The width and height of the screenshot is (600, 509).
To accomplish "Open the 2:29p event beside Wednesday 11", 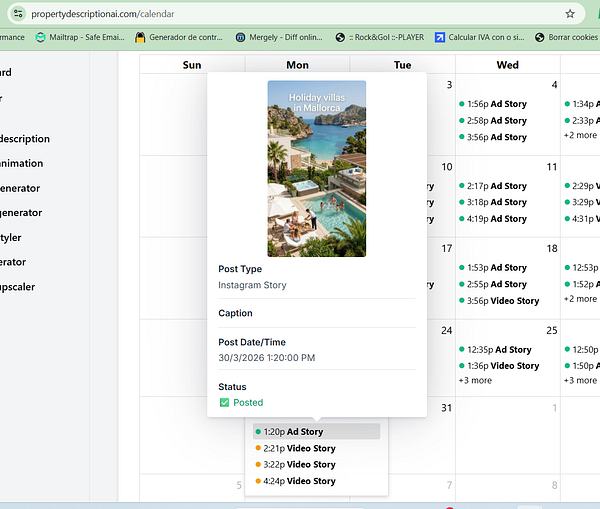I will point(582,186).
